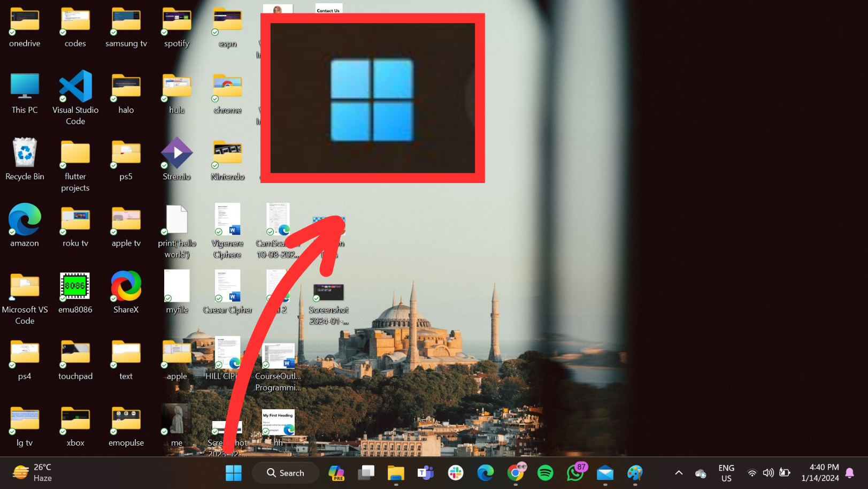Viewport: 868px width, 489px height.
Task: Select the touchpad folder
Action: (x=75, y=360)
